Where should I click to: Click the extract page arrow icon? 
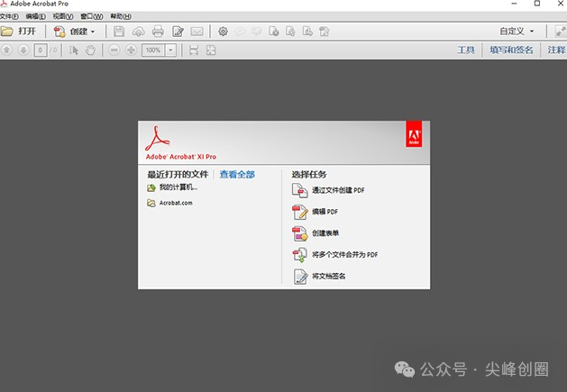(307, 32)
